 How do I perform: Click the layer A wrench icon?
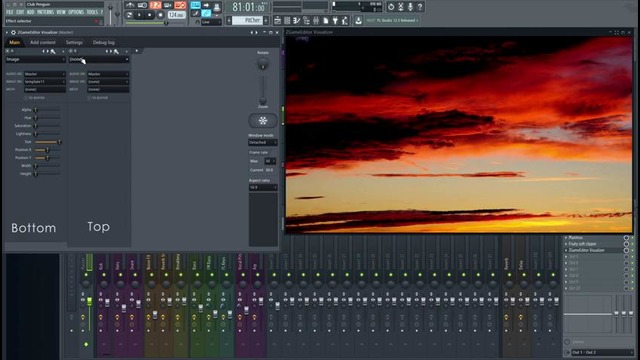coord(53,51)
